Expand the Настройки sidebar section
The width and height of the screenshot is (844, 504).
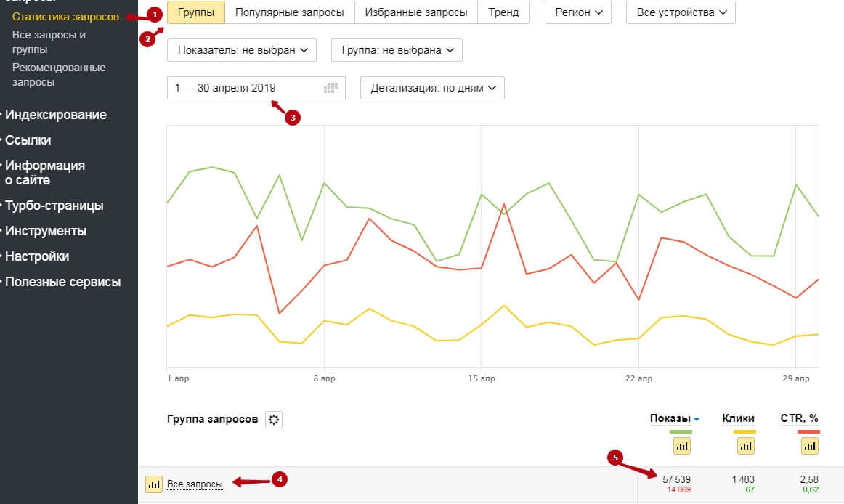tap(36, 256)
